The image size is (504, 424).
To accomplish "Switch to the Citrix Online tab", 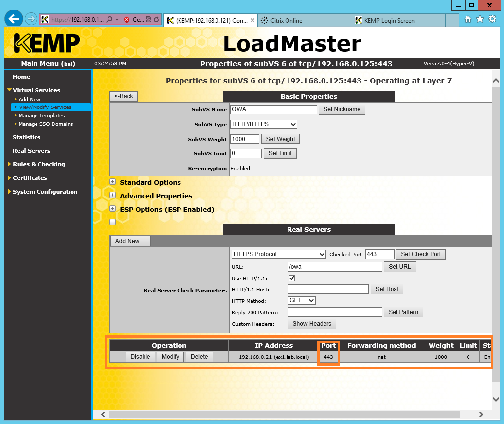I will 305,20.
